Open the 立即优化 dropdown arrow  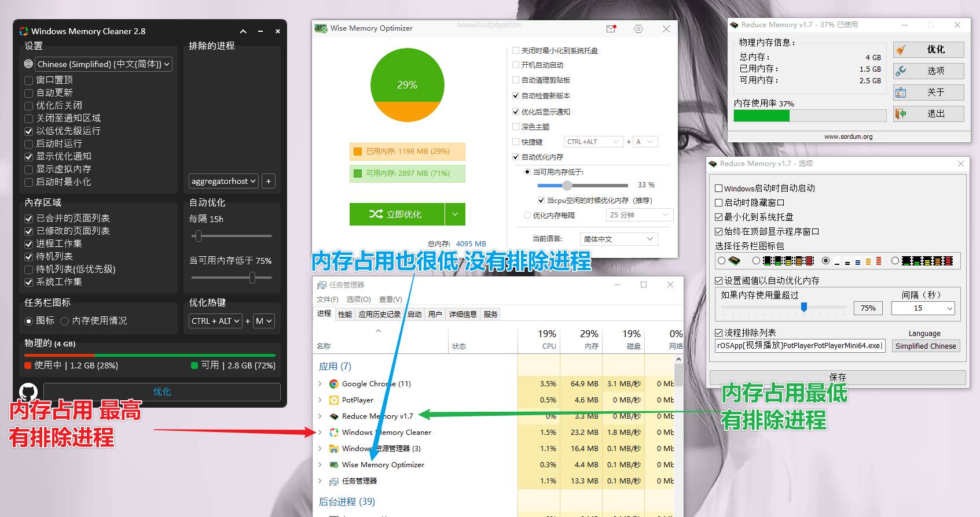tap(455, 215)
